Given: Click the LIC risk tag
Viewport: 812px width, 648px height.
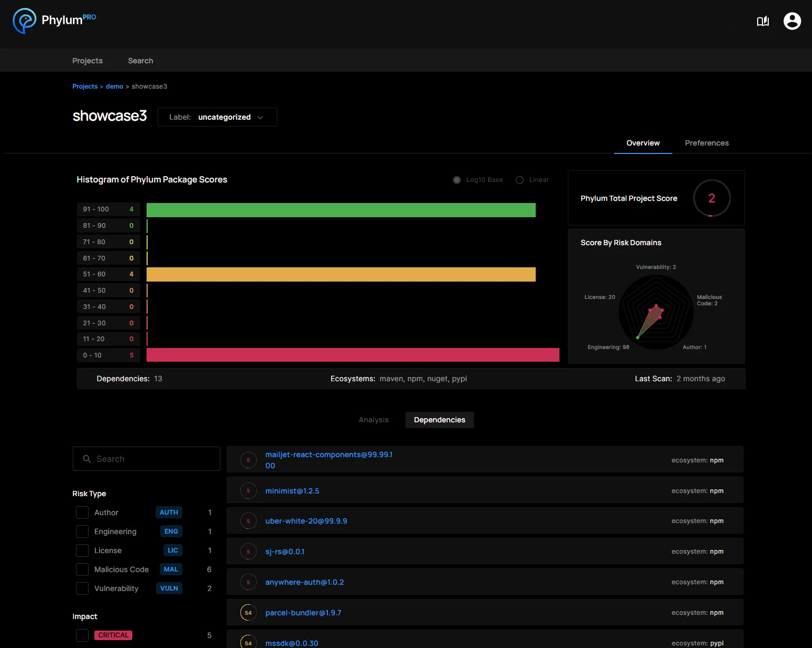Looking at the screenshot, I should pyautogui.click(x=172, y=550).
